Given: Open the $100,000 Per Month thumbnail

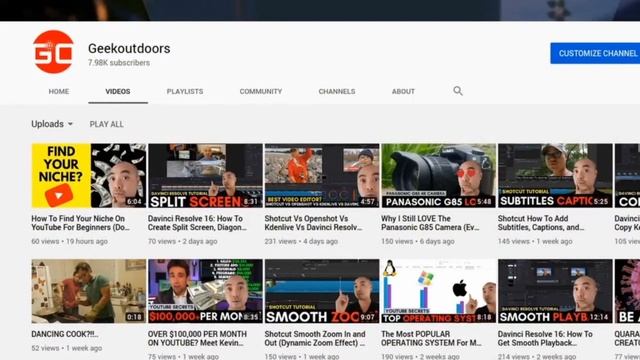Looking at the screenshot, I should 205,291.
